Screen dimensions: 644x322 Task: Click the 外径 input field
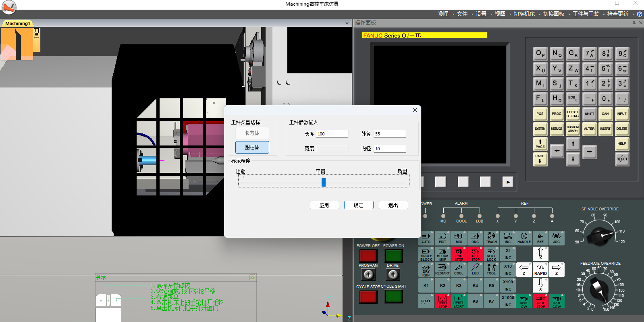tap(390, 134)
